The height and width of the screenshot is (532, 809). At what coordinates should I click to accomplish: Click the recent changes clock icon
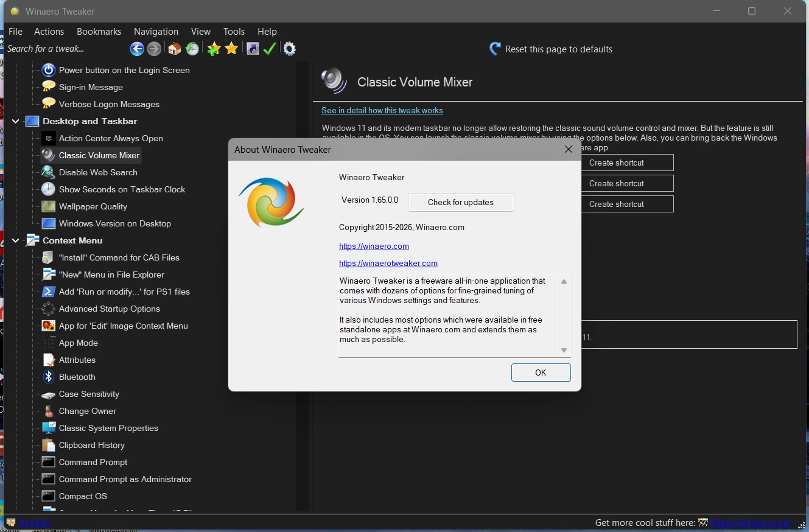(192, 49)
